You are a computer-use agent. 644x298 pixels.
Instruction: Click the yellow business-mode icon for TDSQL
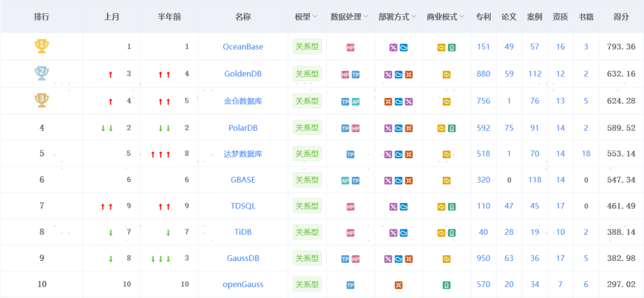[x=441, y=207]
